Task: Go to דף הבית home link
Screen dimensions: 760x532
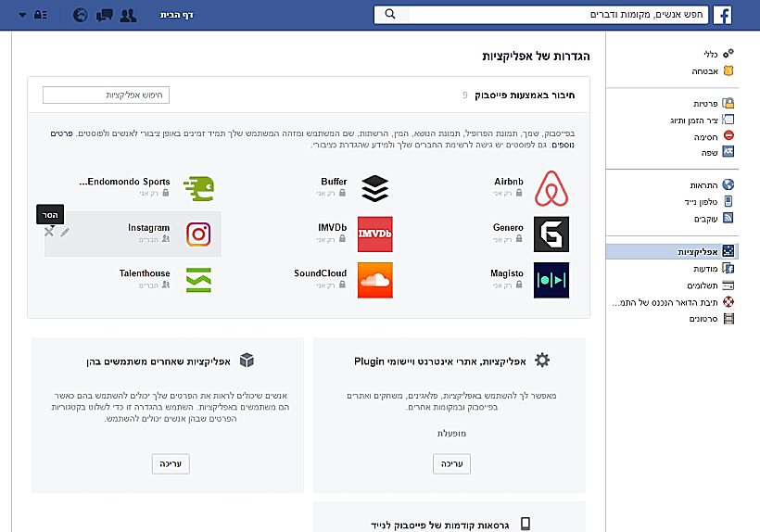Action: tap(176, 15)
